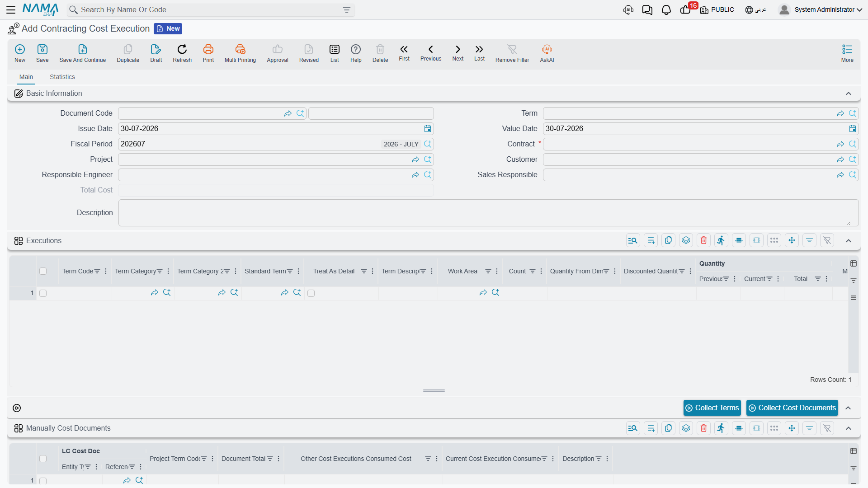Open Customer lookup search icon

(x=853, y=160)
